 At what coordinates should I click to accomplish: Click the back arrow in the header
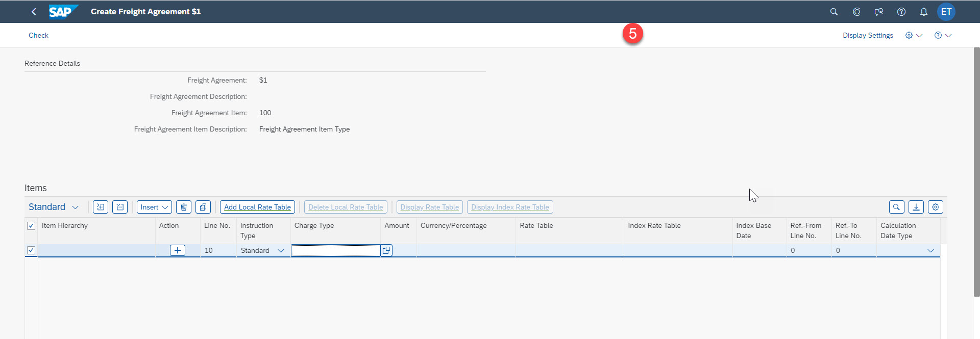pyautogui.click(x=34, y=12)
